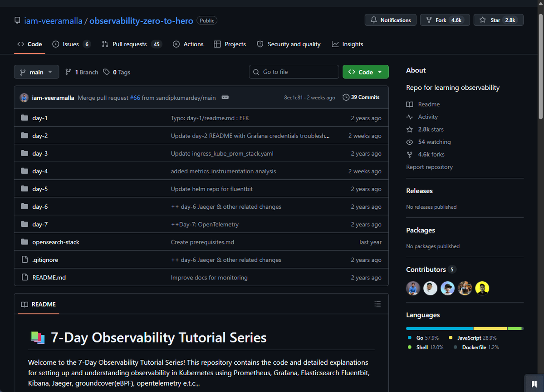Open the Dockerfile 1.2% language link

coord(476,347)
